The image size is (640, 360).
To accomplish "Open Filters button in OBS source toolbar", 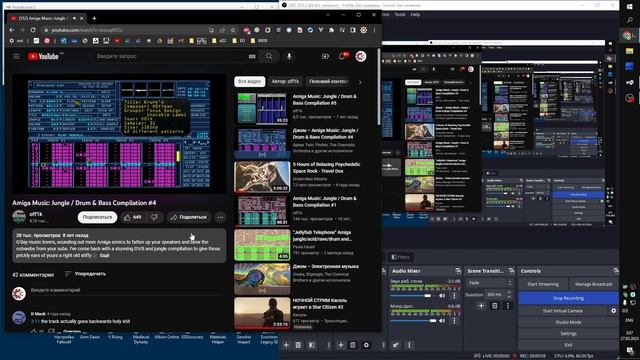I will 400,257.
